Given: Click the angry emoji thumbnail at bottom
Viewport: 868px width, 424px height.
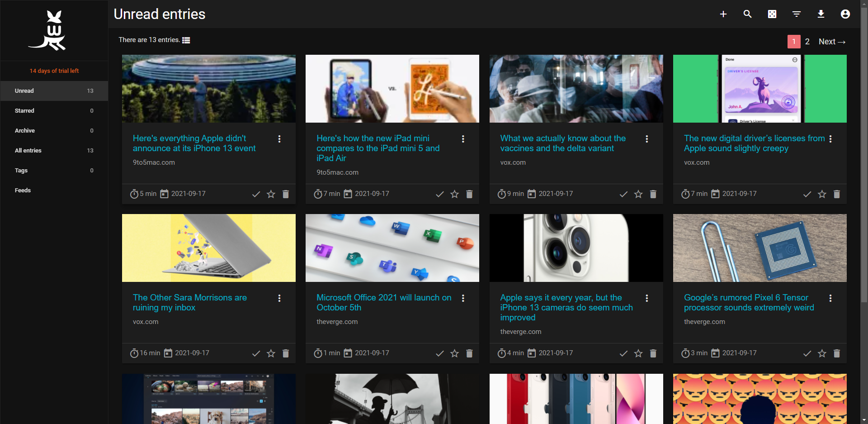Looking at the screenshot, I should 760,399.
